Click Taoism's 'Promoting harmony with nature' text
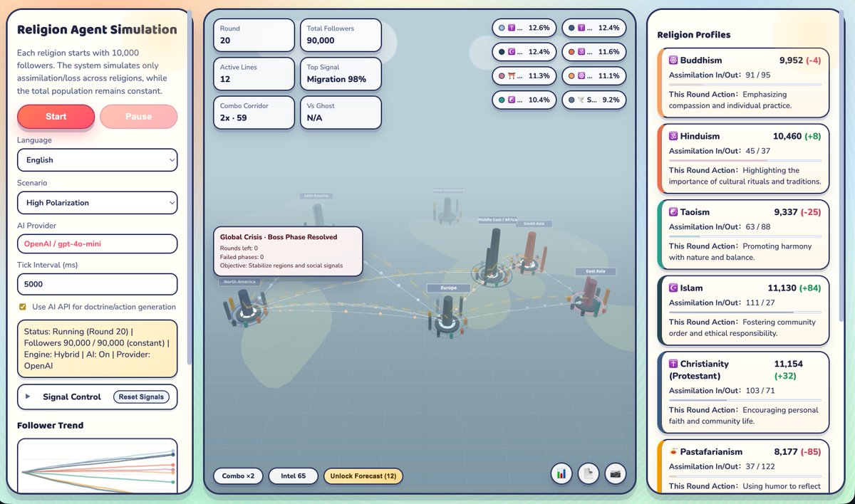The image size is (855, 504). click(745, 251)
